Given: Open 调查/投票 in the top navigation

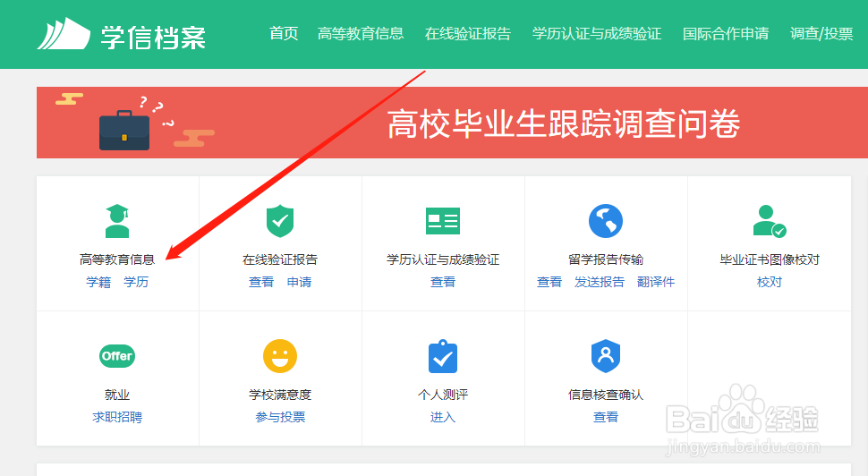Looking at the screenshot, I should [821, 34].
